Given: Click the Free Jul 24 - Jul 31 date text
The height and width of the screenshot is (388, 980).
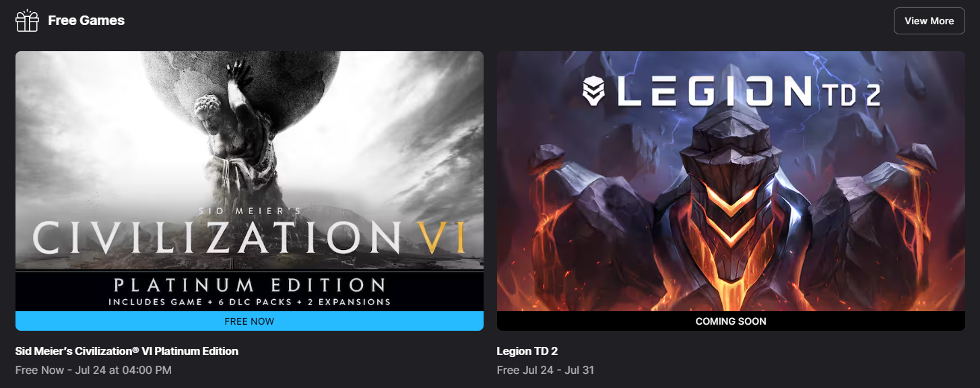Looking at the screenshot, I should pos(546,370).
